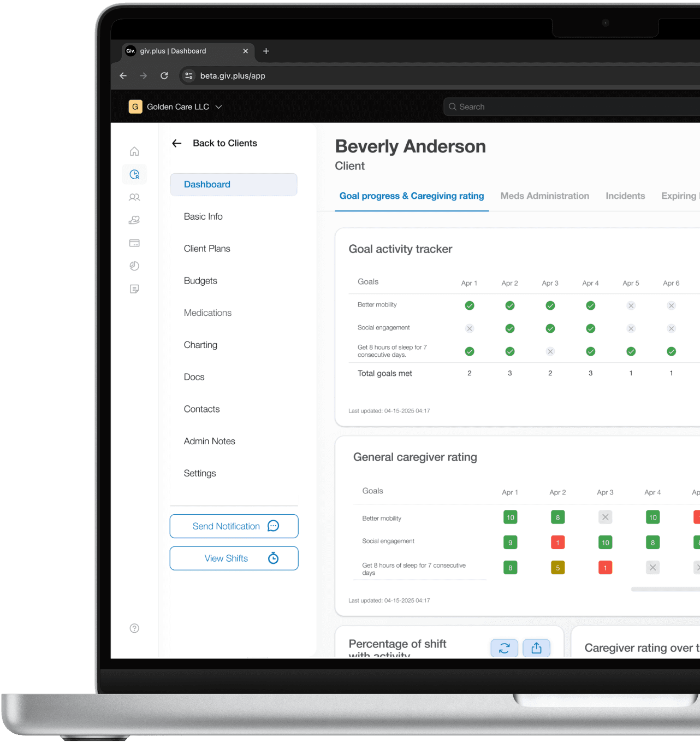
Task: Click the caregiver rating table horizontal scrollbar
Action: [x=665, y=589]
